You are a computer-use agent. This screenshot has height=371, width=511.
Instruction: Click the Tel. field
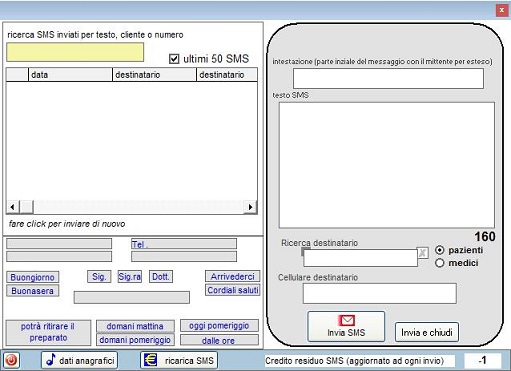point(184,244)
